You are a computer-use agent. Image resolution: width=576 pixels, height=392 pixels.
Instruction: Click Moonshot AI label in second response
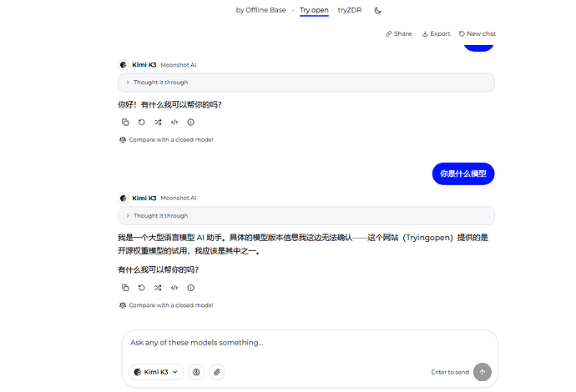179,199
